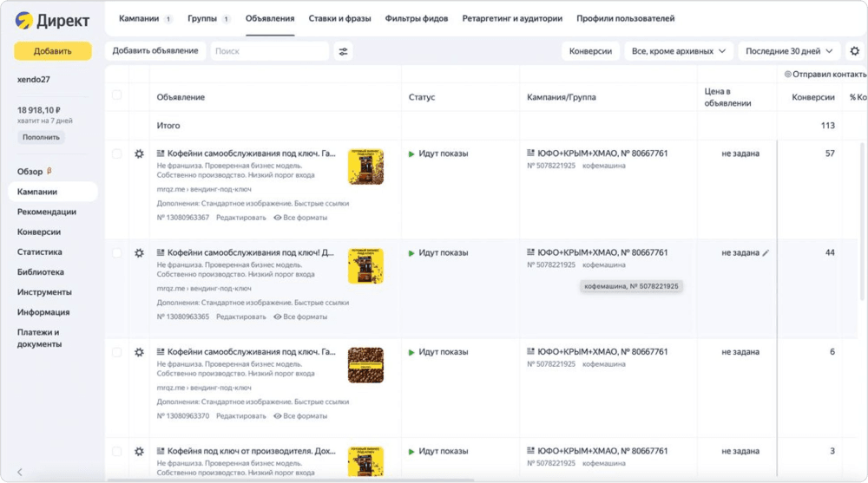Tick checkbox for ad № 13080963367

pos(117,153)
